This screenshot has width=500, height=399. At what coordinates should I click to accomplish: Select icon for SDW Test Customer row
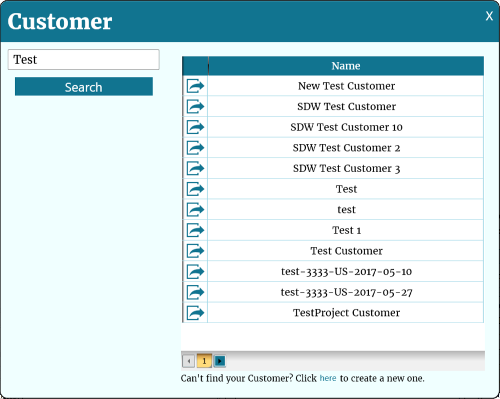(x=195, y=106)
